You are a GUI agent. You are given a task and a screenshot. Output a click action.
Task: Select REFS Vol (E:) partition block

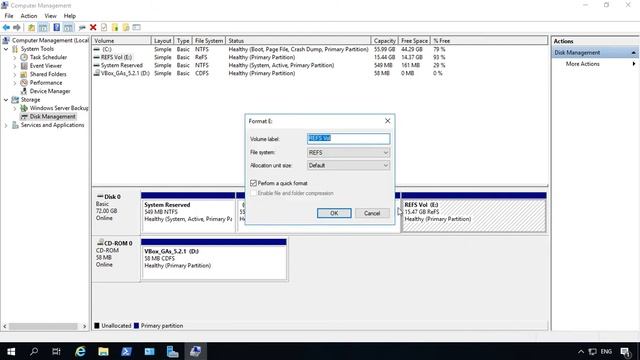(x=474, y=212)
